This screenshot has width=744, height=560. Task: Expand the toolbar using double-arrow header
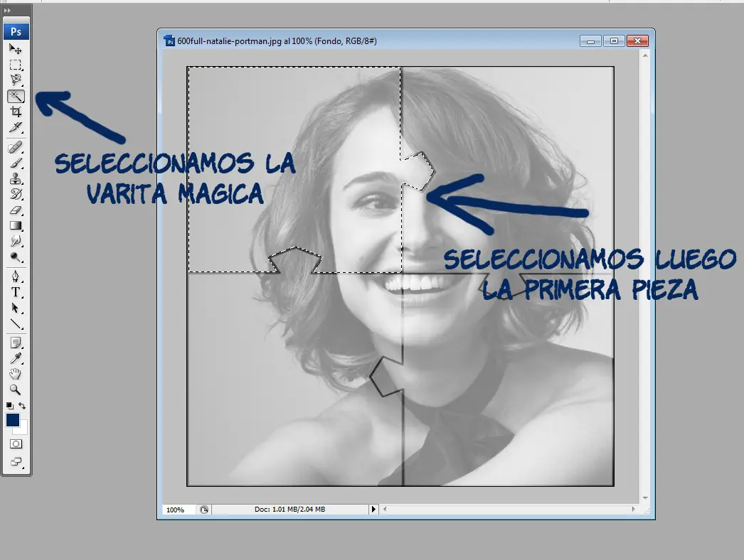pyautogui.click(x=8, y=11)
